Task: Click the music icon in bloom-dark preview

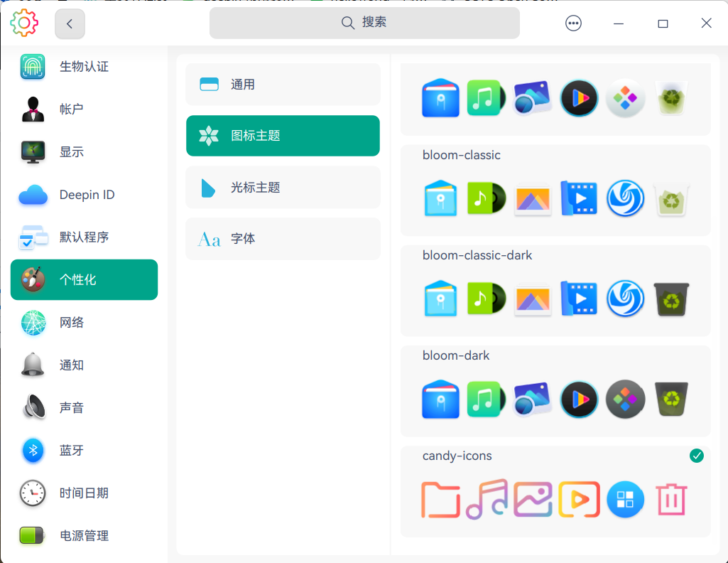Action: point(486,399)
